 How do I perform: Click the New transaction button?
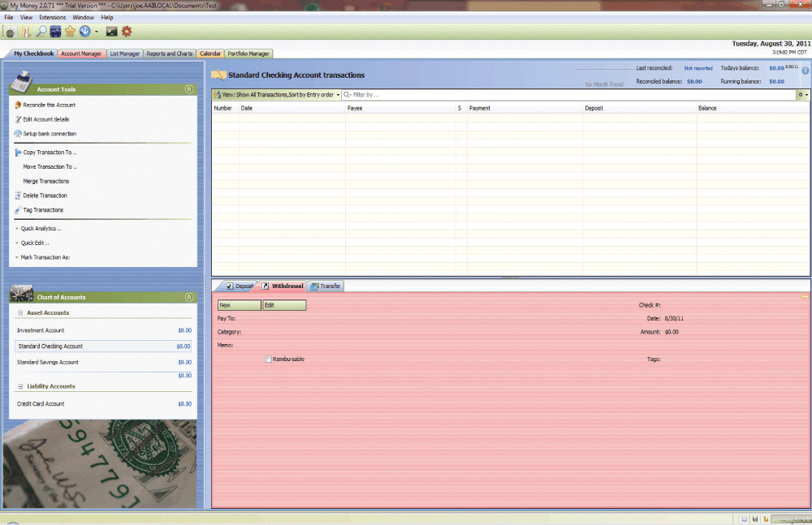tap(239, 305)
